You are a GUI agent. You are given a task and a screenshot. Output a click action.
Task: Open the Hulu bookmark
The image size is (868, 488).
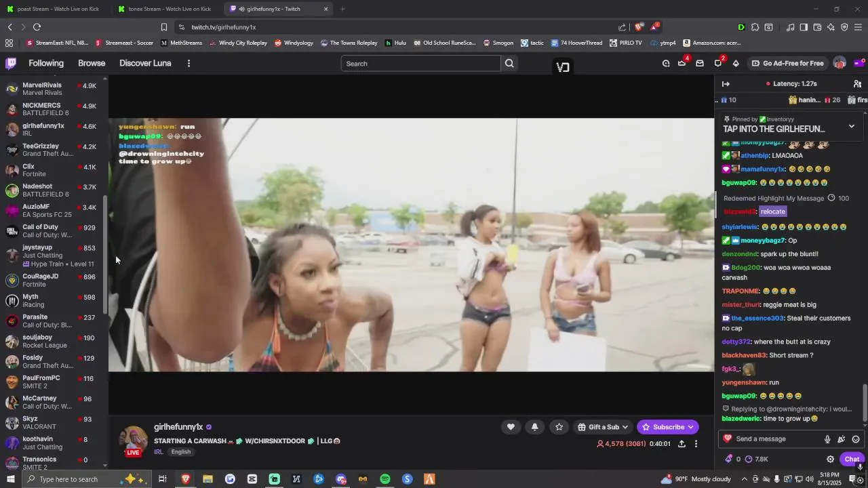pos(395,43)
